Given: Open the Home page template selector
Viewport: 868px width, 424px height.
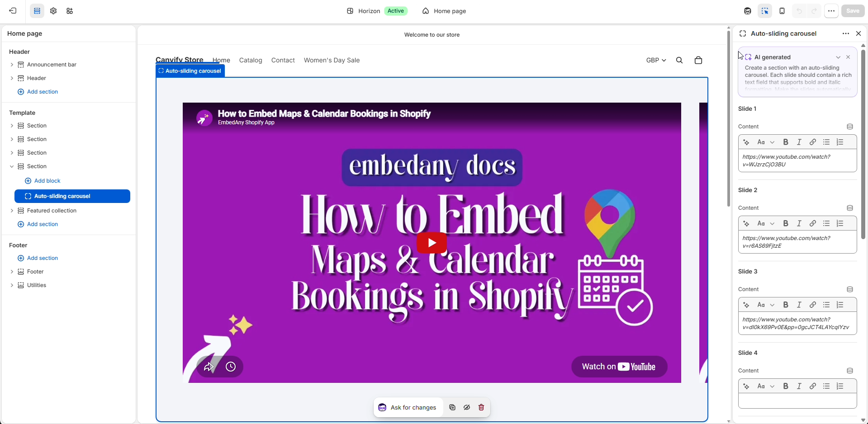Looking at the screenshot, I should (445, 11).
